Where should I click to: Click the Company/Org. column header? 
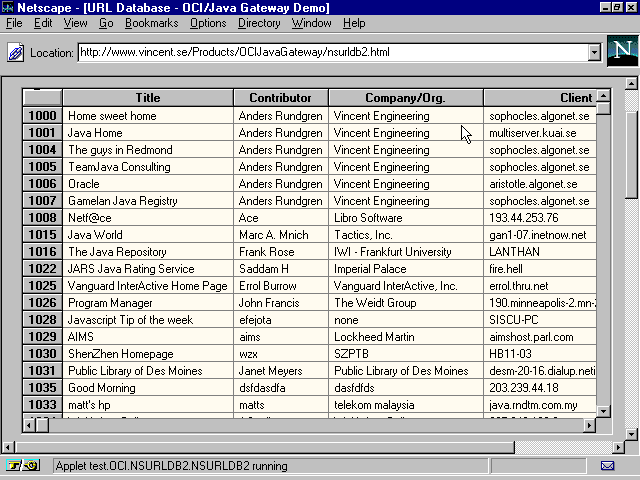(405, 98)
